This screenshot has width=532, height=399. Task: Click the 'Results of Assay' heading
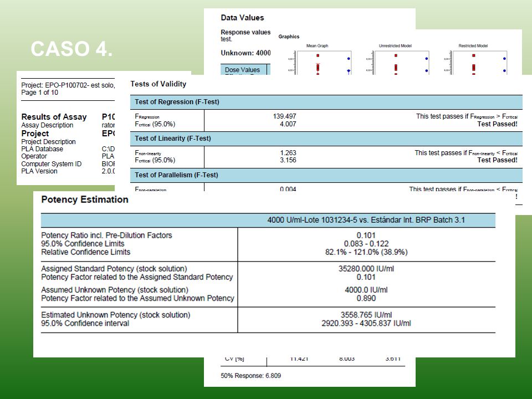[x=54, y=117]
